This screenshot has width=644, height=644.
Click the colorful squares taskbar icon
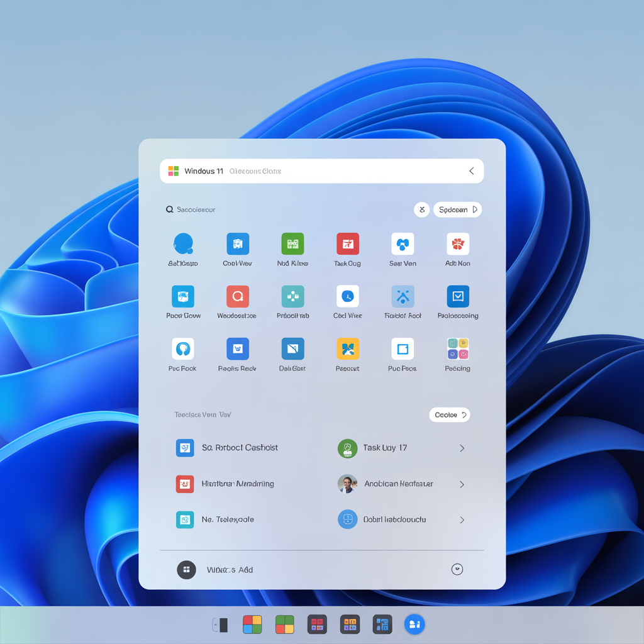point(252,625)
